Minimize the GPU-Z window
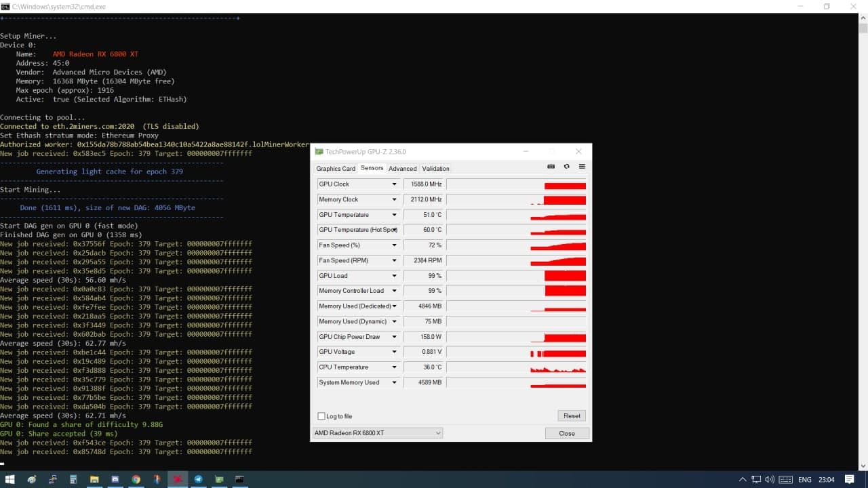 (x=526, y=152)
